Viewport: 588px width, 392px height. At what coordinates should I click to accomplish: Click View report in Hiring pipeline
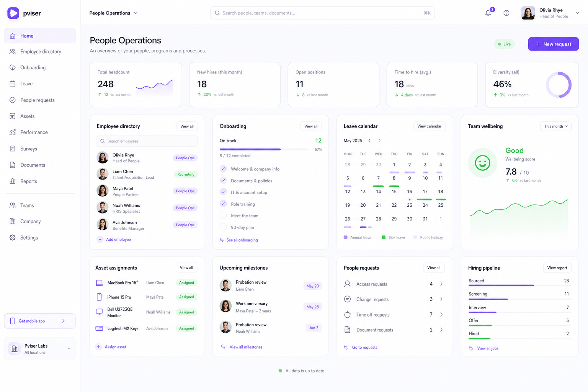557,268
